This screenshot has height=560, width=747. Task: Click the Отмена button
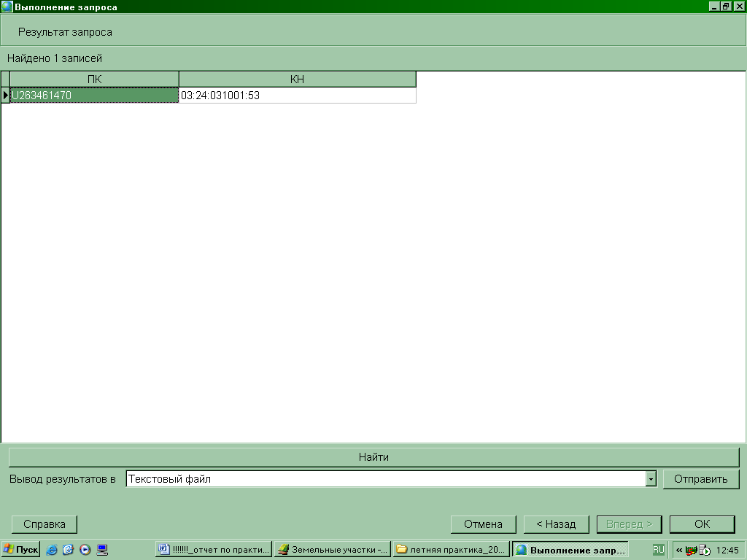coord(483,524)
